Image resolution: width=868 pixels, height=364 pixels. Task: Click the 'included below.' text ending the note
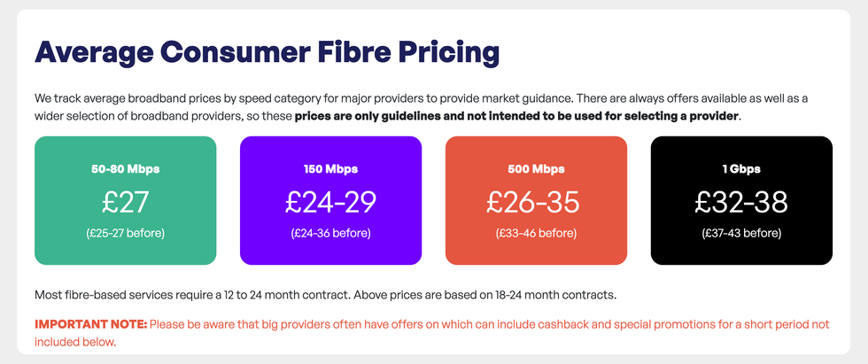click(75, 341)
